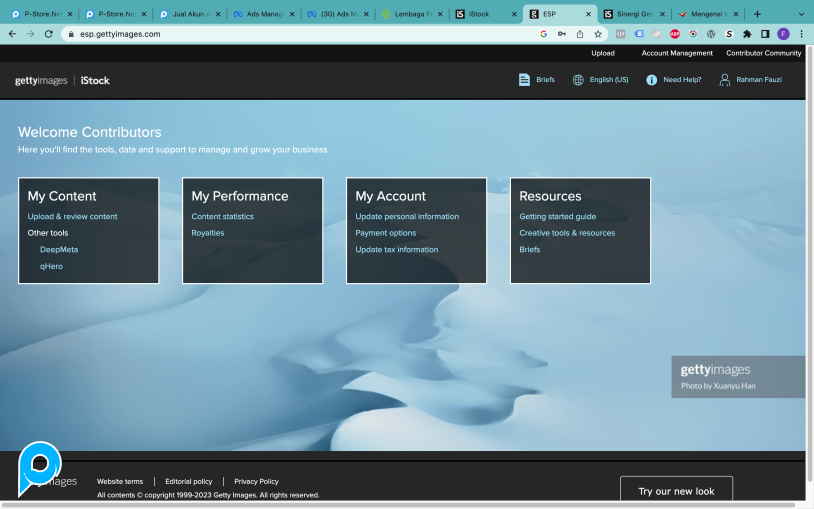Open Upload & review content link
Image resolution: width=814 pixels, height=509 pixels.
(x=72, y=216)
